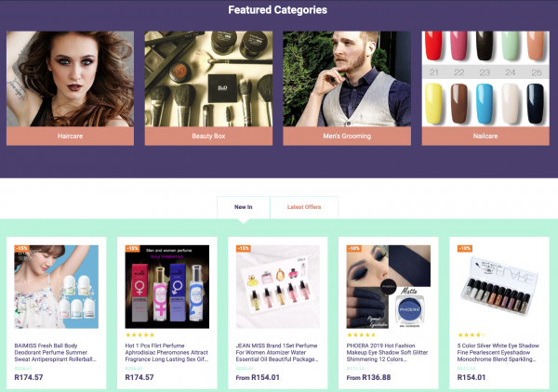The height and width of the screenshot is (392, 558).
Task: Switch to the Latest Offers tab
Action: click(304, 207)
